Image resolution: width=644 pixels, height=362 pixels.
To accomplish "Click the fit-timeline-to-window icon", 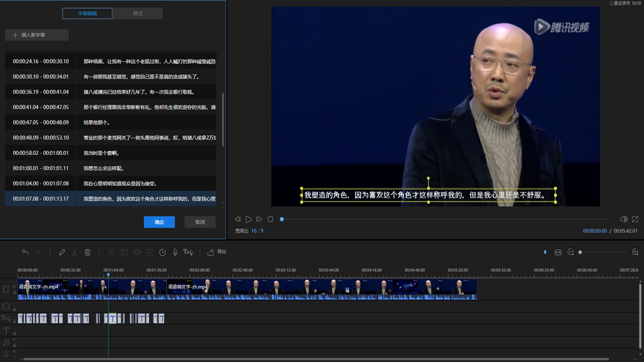I will 558,252.
